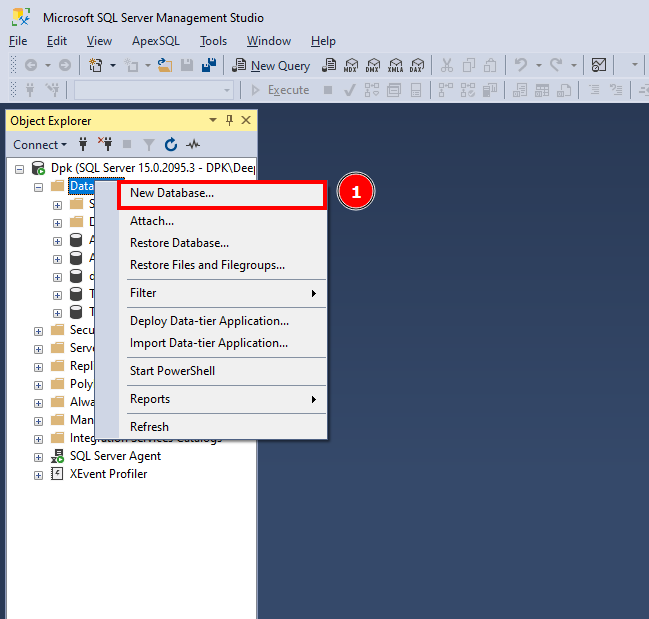Collapse the Databases folder node
The height and width of the screenshot is (619, 649).
38,187
